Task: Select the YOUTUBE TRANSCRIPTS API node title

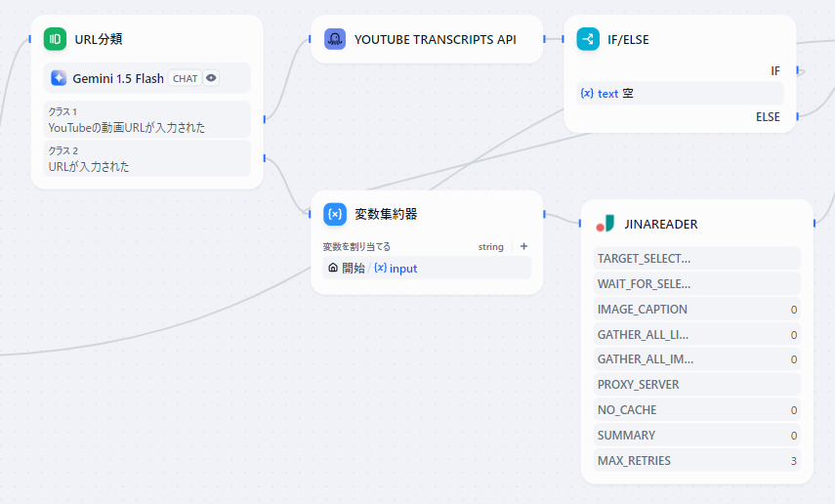Action: point(435,39)
